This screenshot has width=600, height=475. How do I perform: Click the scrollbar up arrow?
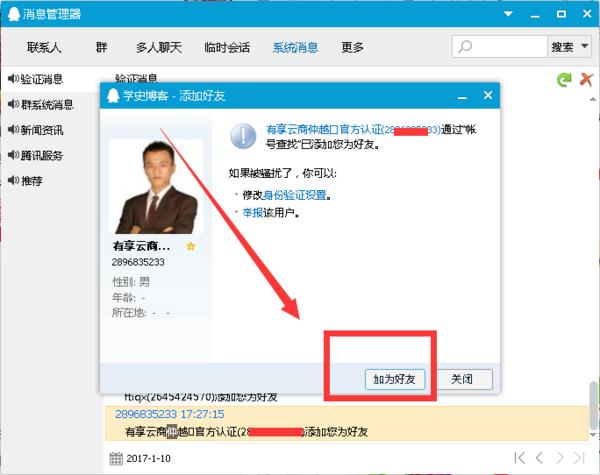[x=593, y=99]
